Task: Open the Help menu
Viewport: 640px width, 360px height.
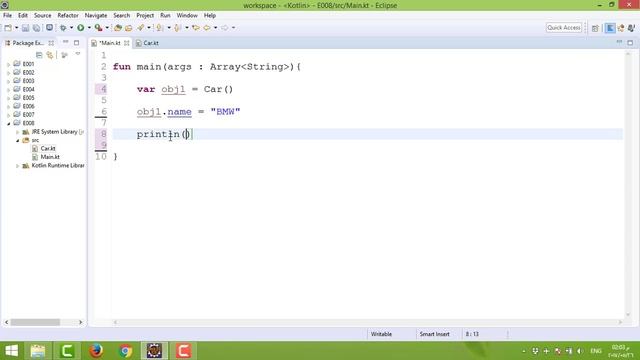Action: pos(210,16)
